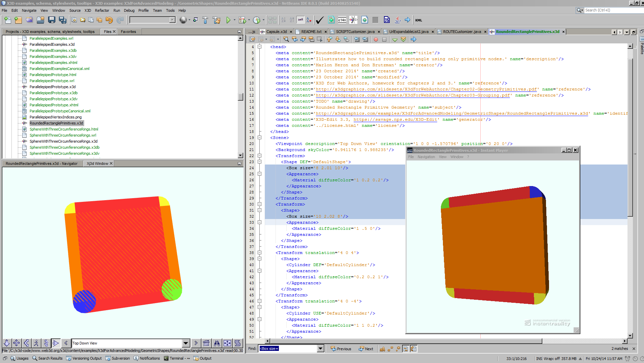Collapse the Scene element fold at line 19

pos(259,138)
